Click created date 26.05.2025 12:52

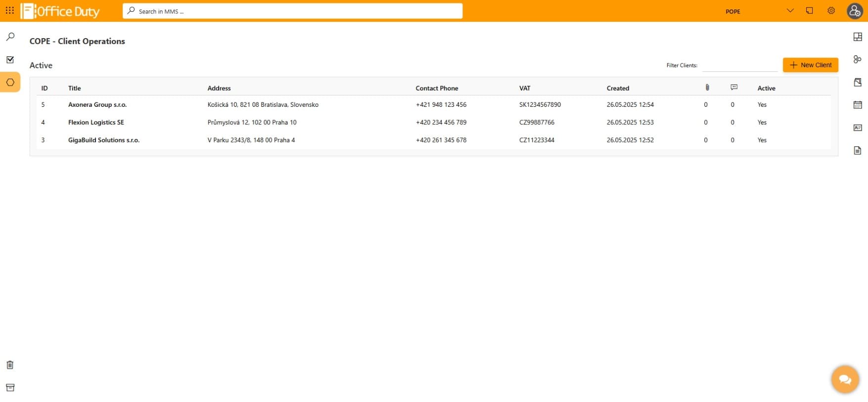[x=630, y=140]
